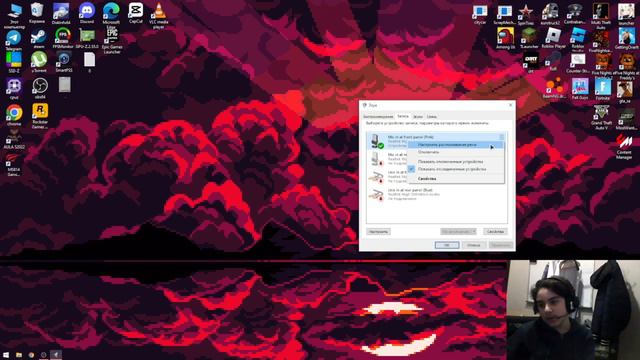The width and height of the screenshot is (640, 360).
Task: Launch the Fall Guys desktop shortcut
Action: (x=580, y=89)
